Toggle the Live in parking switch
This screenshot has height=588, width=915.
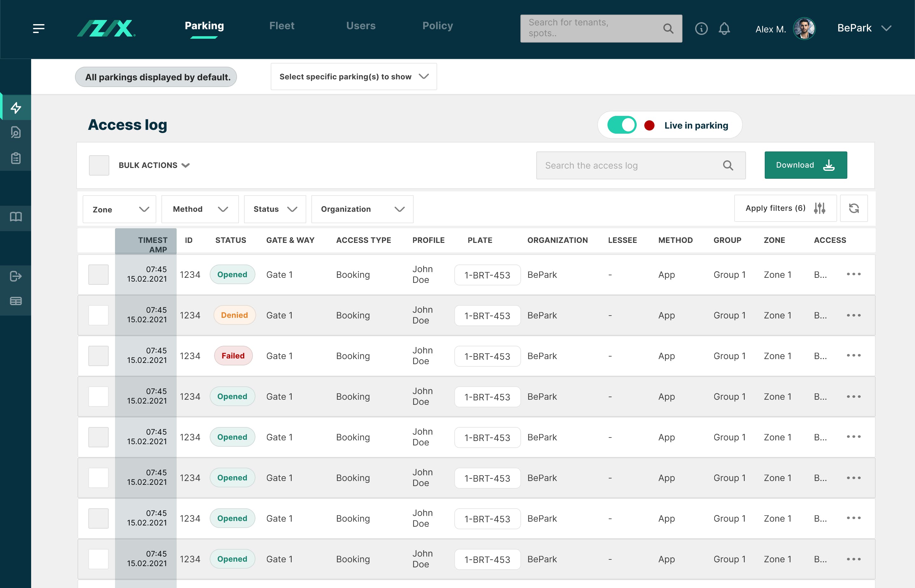click(x=621, y=125)
